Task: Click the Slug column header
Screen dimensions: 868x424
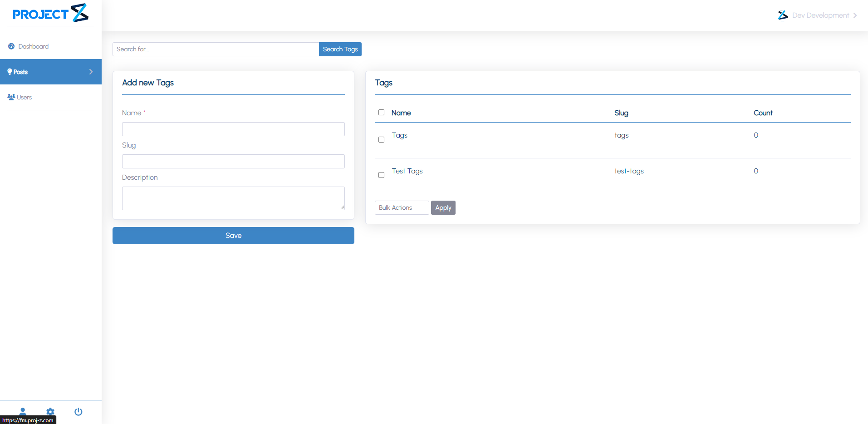Action: 621,113
